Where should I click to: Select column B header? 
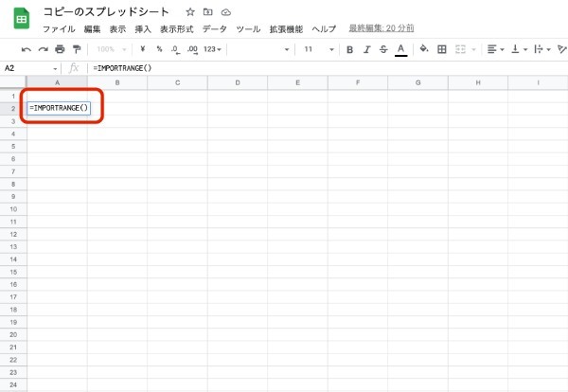tap(117, 83)
